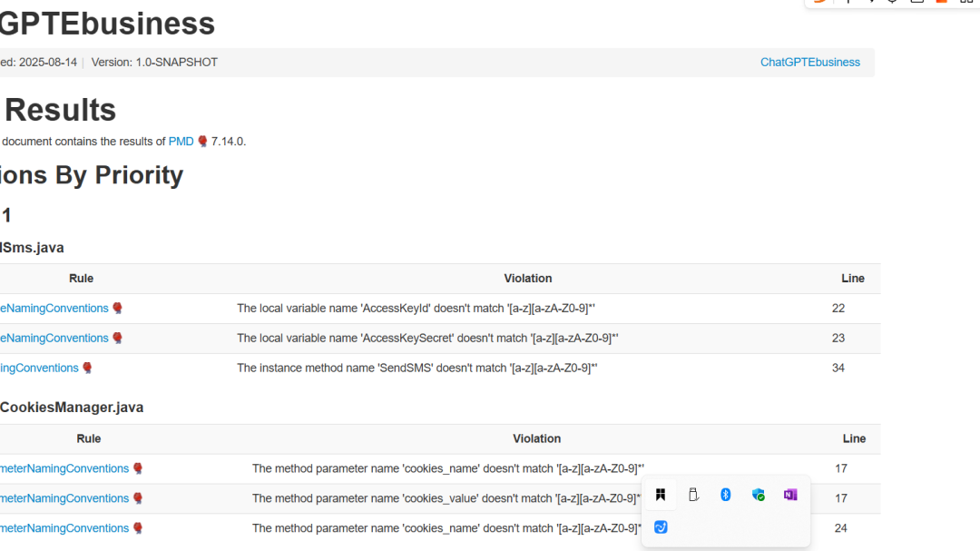Click the Rule header in CookiesManager.java table

coord(89,438)
